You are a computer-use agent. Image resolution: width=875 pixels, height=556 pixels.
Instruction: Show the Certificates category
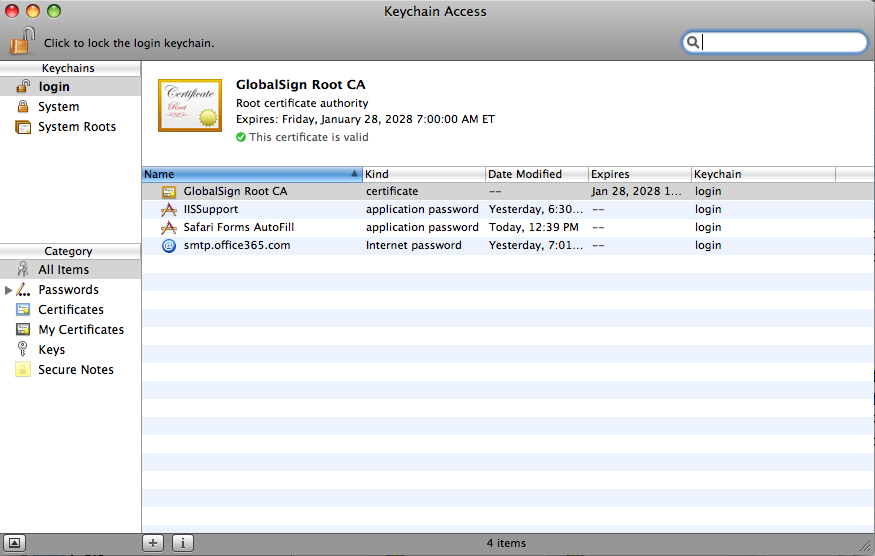point(70,310)
